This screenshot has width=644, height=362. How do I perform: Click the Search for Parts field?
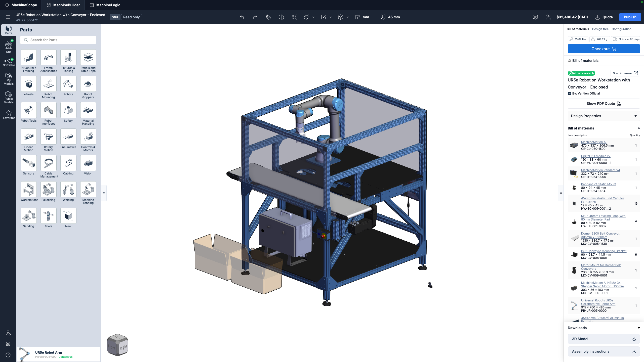[58, 40]
